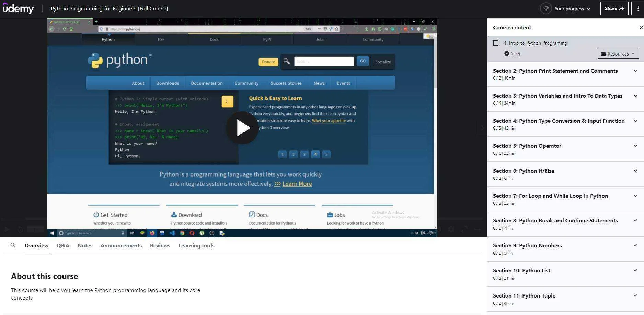Select slide 3 in the python.org carousel

pyautogui.click(x=304, y=154)
